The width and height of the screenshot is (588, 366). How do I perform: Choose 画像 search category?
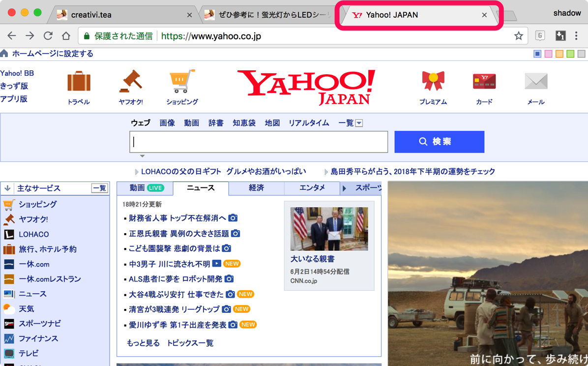click(167, 123)
